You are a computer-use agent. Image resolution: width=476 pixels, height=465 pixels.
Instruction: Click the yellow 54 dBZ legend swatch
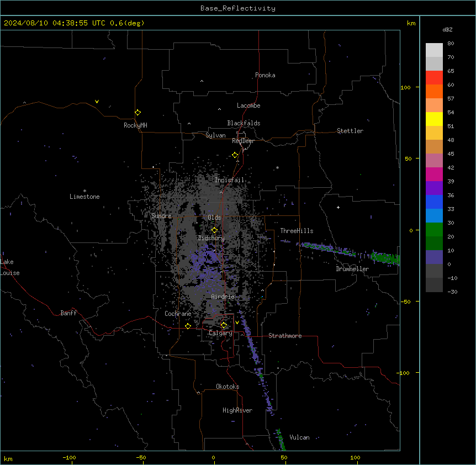click(434, 119)
